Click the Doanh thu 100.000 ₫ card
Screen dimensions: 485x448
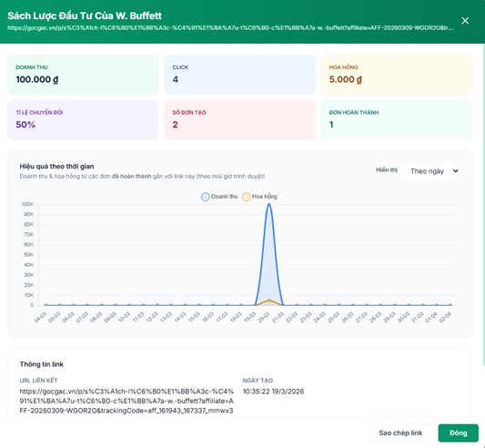[x=83, y=75]
